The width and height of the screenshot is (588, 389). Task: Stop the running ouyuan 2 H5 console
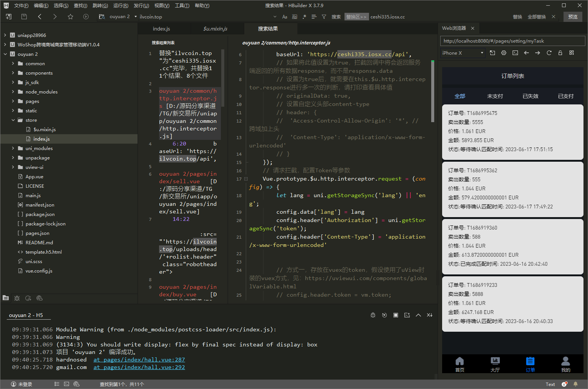click(x=396, y=315)
